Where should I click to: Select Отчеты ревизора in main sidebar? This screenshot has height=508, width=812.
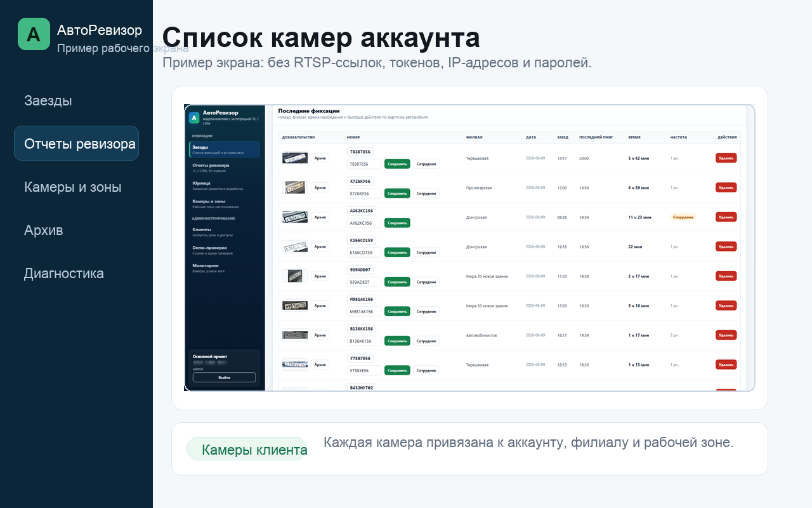click(x=76, y=143)
